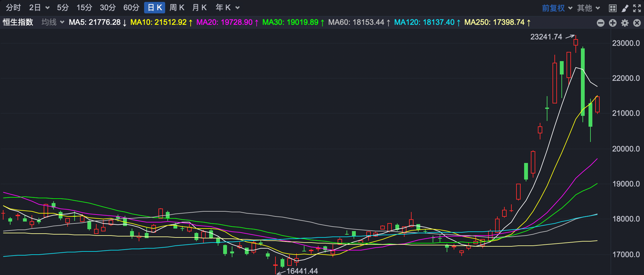This screenshot has height=275, width=644.
Task: Click the MA120: 18137.40 value
Action: point(427,22)
